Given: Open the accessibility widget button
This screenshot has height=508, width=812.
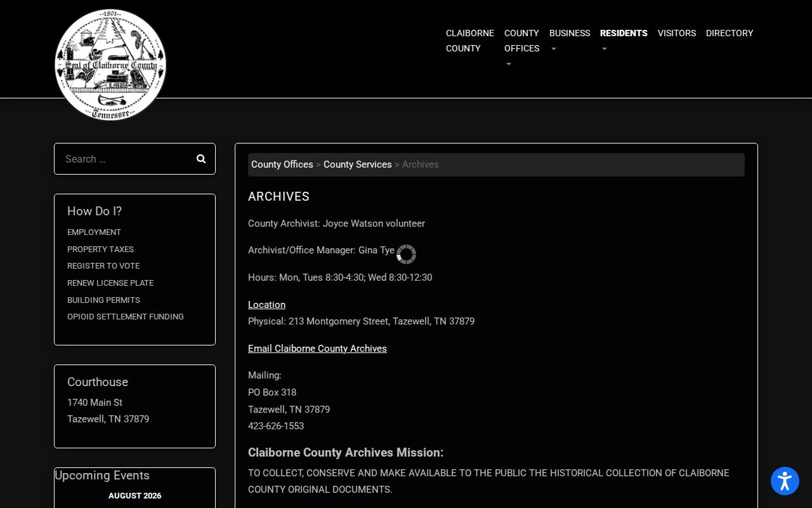Looking at the screenshot, I should (x=785, y=481).
